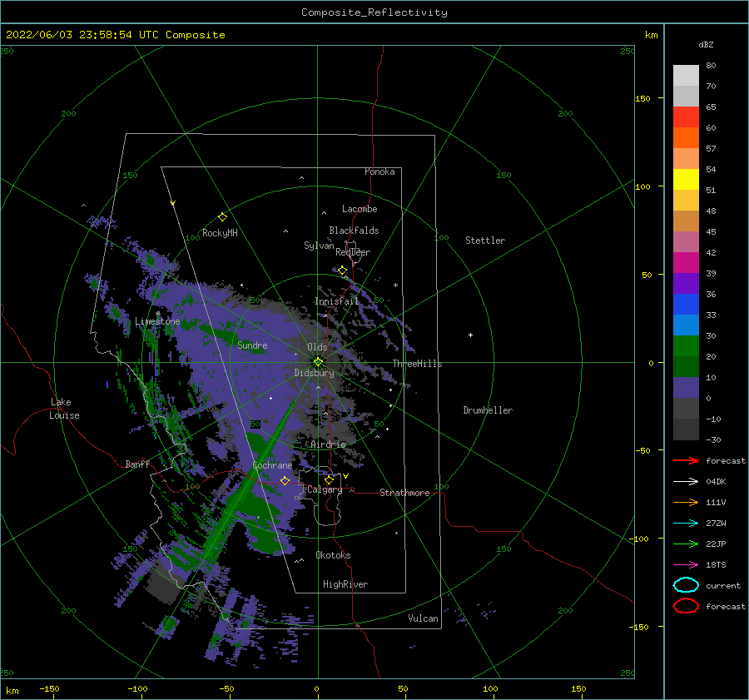Select the magenta 18TS arrow legend

687,565
